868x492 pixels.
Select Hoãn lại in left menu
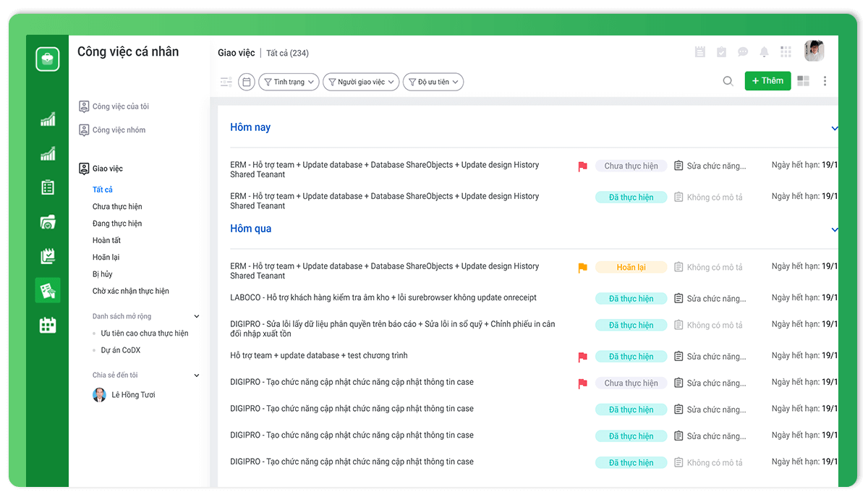[106, 257]
